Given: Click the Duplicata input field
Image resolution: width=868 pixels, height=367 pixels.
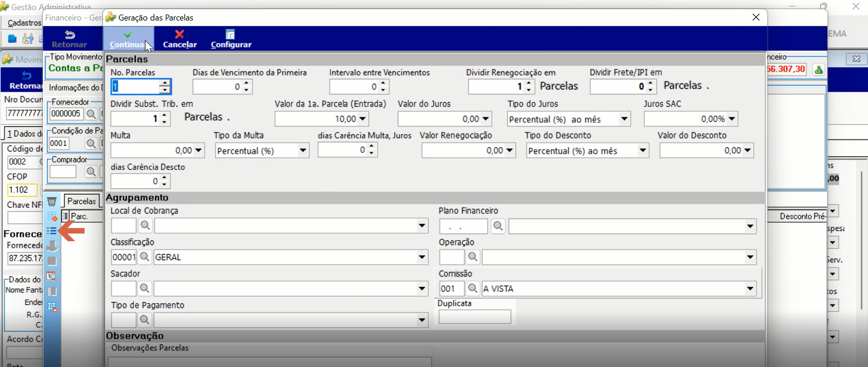Looking at the screenshot, I should click(475, 317).
